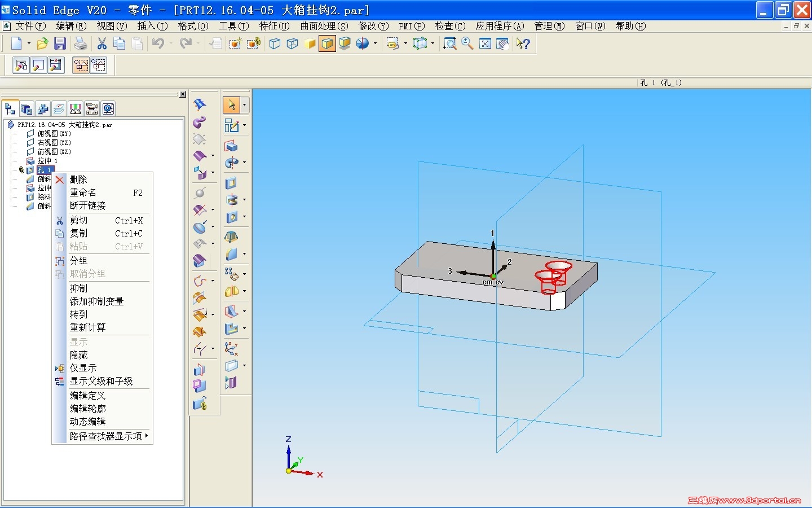Click the Revolved Protrusion tool icon
Screen dimensions: 812x508
[231, 163]
